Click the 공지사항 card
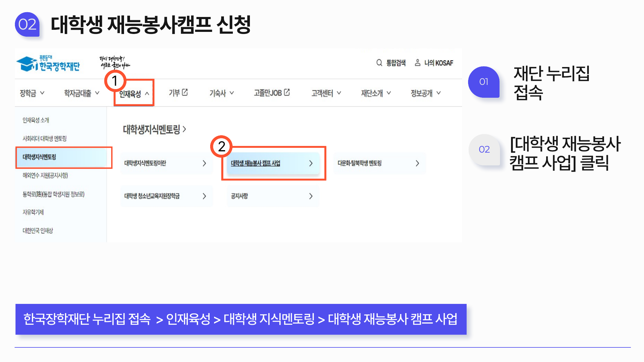 [273, 196]
